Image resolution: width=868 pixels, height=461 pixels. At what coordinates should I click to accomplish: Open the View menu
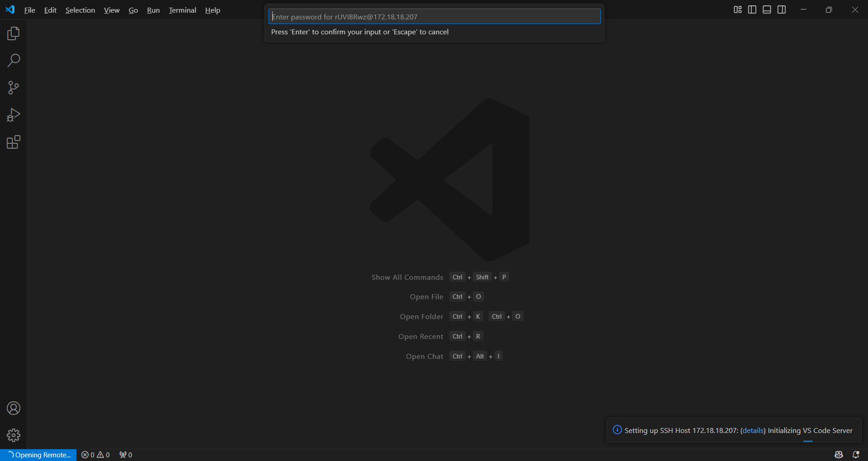tap(112, 10)
